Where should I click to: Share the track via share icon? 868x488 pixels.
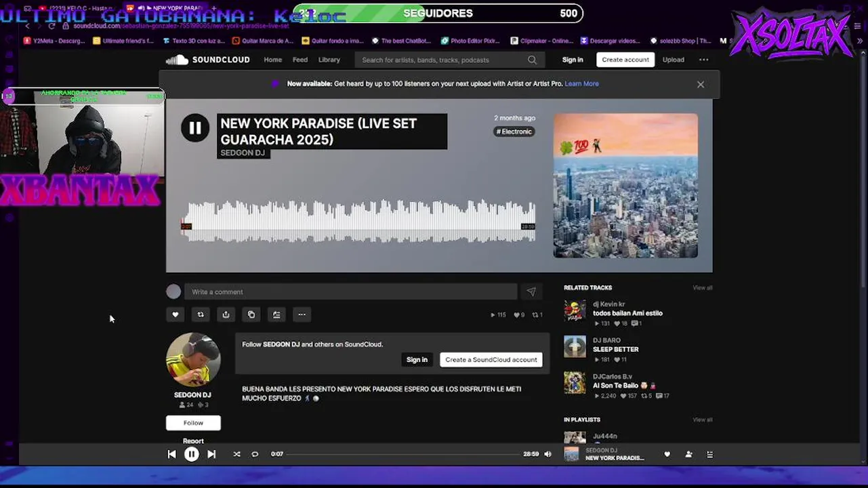click(226, 314)
